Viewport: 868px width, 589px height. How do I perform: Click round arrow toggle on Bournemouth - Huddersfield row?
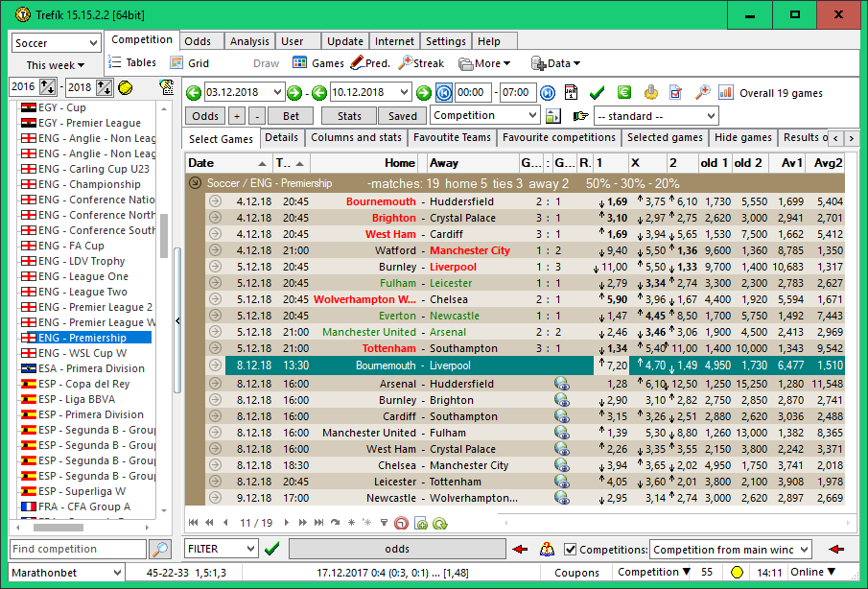(215, 202)
